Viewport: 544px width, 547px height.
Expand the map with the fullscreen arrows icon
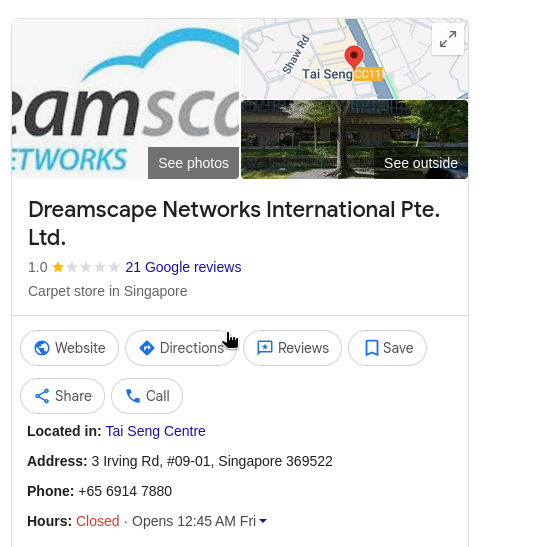[x=448, y=39]
